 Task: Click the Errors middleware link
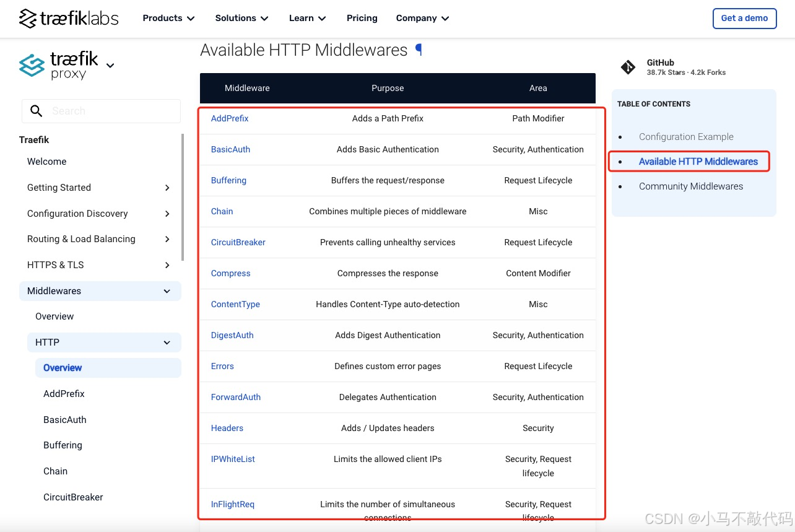[222, 366]
